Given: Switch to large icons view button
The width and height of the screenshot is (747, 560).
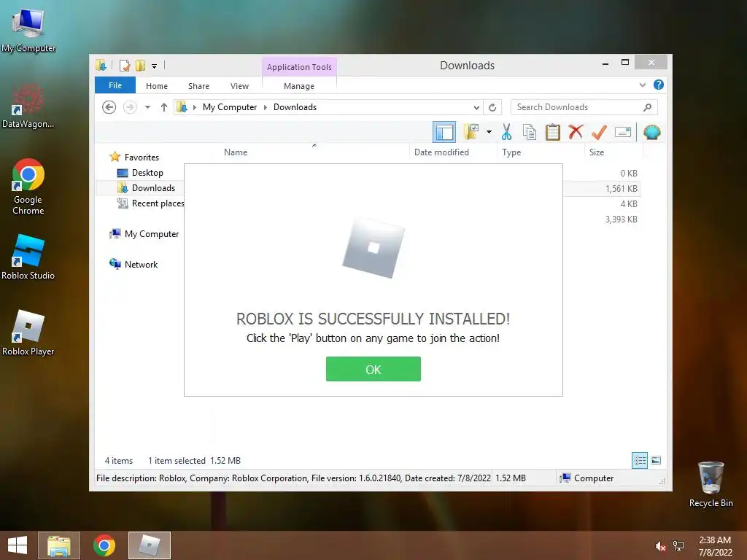Looking at the screenshot, I should pos(656,460).
